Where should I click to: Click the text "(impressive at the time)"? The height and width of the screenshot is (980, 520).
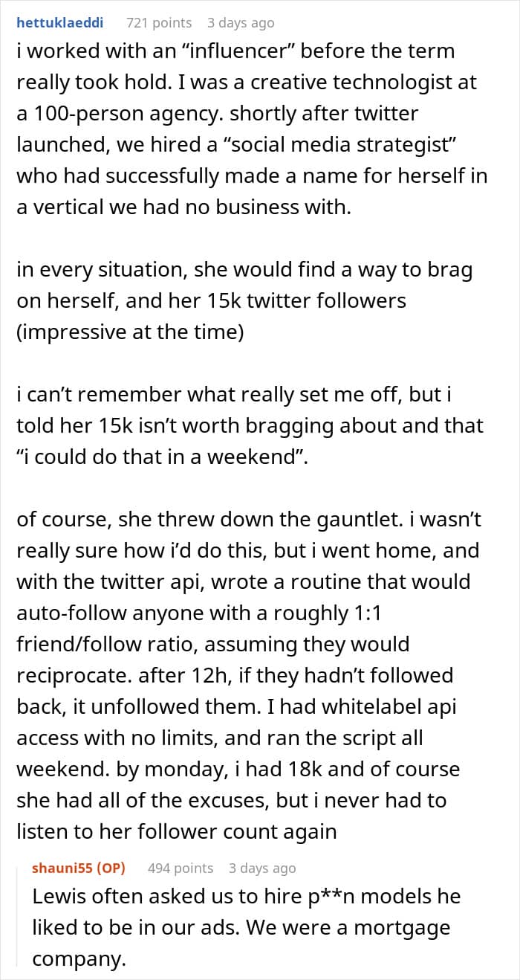(130, 332)
